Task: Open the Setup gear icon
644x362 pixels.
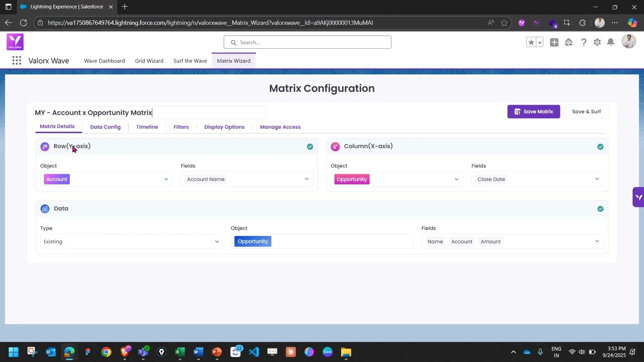Action: pos(597,42)
